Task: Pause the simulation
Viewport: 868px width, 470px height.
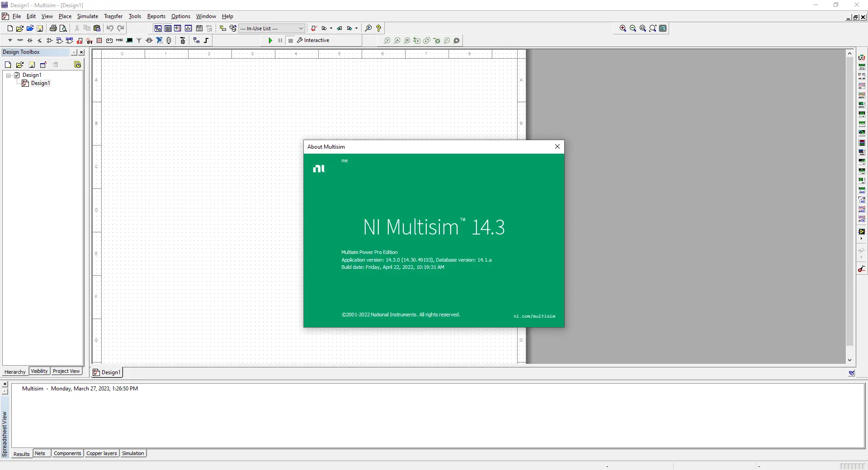Action: [x=280, y=40]
